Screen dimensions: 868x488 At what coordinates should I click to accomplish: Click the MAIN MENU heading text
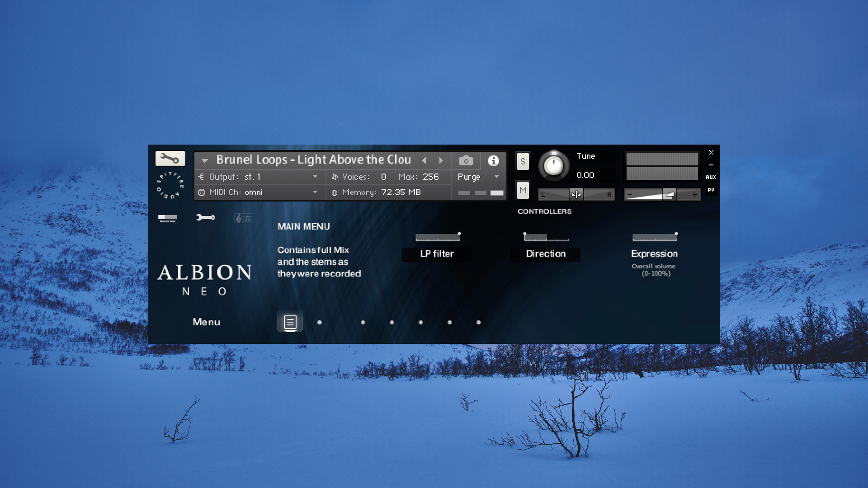tap(304, 226)
